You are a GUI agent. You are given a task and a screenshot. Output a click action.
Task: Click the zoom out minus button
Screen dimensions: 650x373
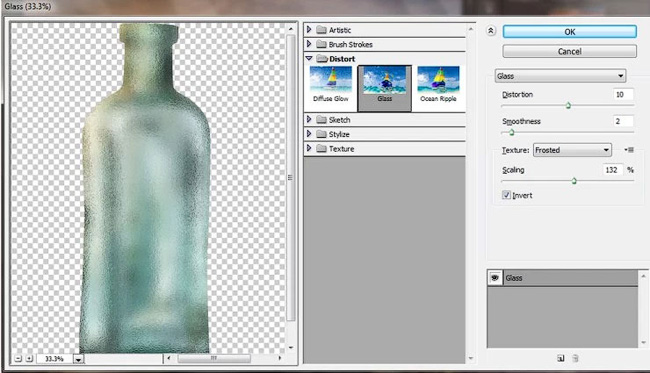point(18,358)
